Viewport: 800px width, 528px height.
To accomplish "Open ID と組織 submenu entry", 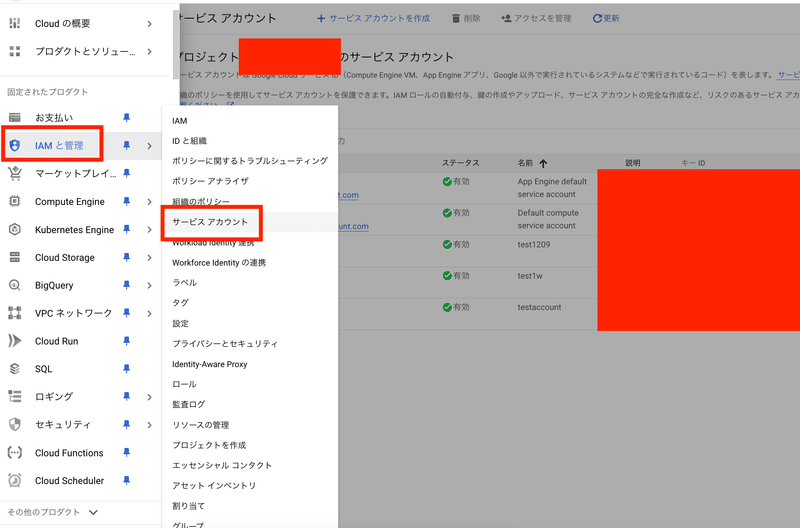I will coord(189,141).
